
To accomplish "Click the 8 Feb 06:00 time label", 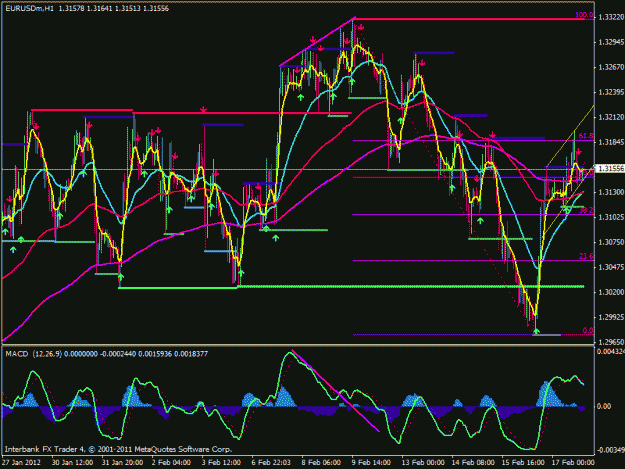I will 321,463.
